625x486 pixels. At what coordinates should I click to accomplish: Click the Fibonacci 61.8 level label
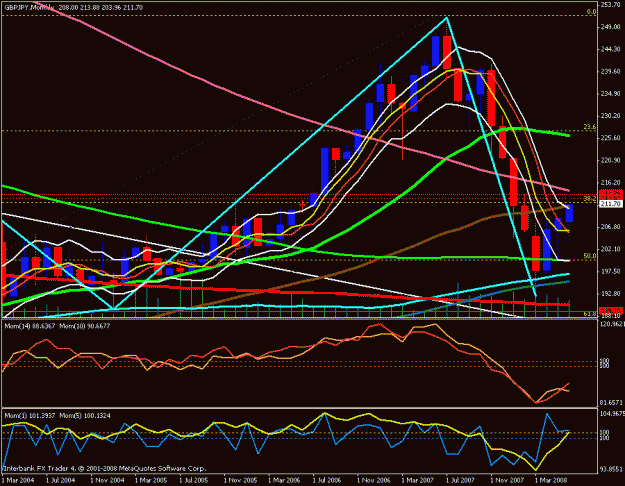pyautogui.click(x=590, y=314)
